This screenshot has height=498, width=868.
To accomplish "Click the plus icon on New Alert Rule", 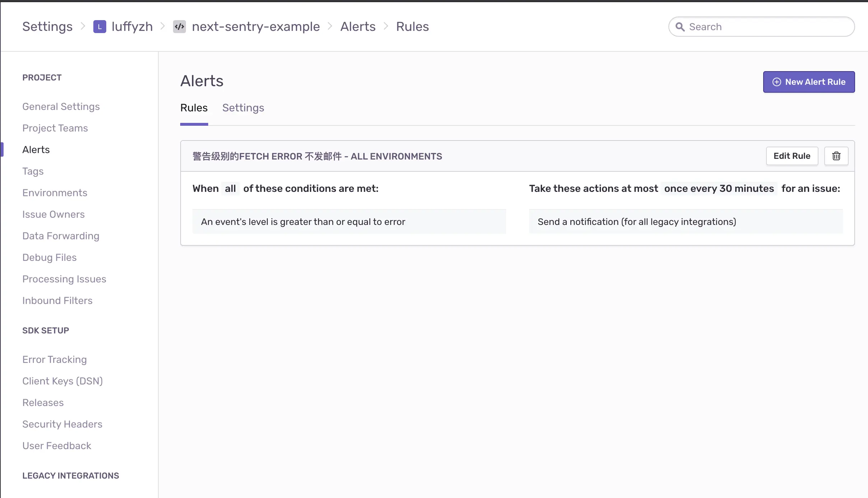I will (x=776, y=82).
